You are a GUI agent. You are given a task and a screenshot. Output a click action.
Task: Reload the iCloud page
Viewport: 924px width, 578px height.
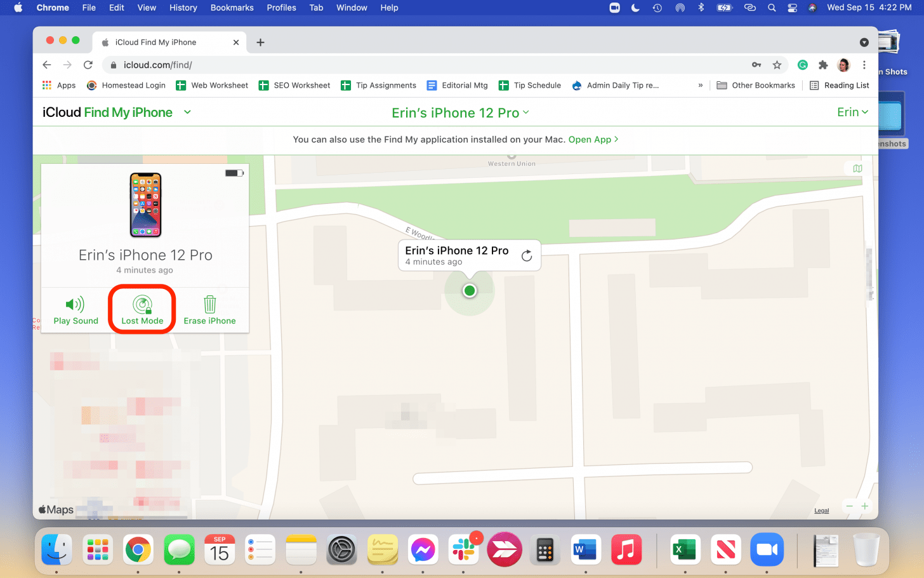pyautogui.click(x=88, y=65)
